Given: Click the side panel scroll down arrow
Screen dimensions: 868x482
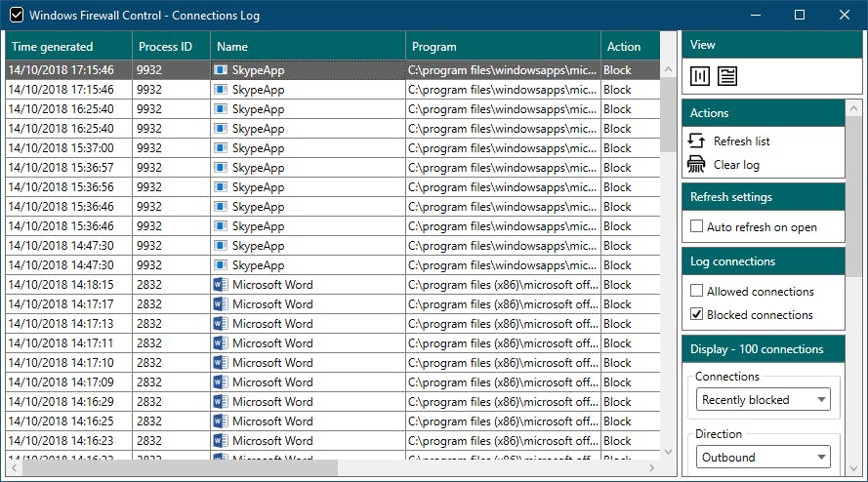Looking at the screenshot, I should 853,468.
